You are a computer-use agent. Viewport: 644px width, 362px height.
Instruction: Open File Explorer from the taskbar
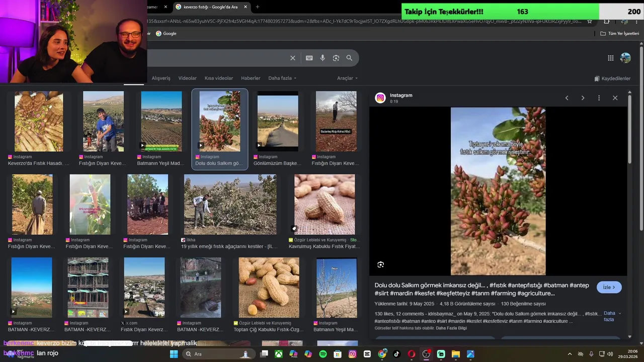(456, 354)
